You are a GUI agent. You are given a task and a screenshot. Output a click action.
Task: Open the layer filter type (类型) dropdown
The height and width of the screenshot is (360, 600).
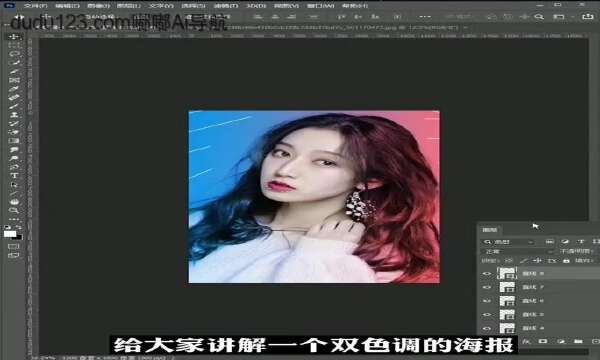tap(508, 242)
